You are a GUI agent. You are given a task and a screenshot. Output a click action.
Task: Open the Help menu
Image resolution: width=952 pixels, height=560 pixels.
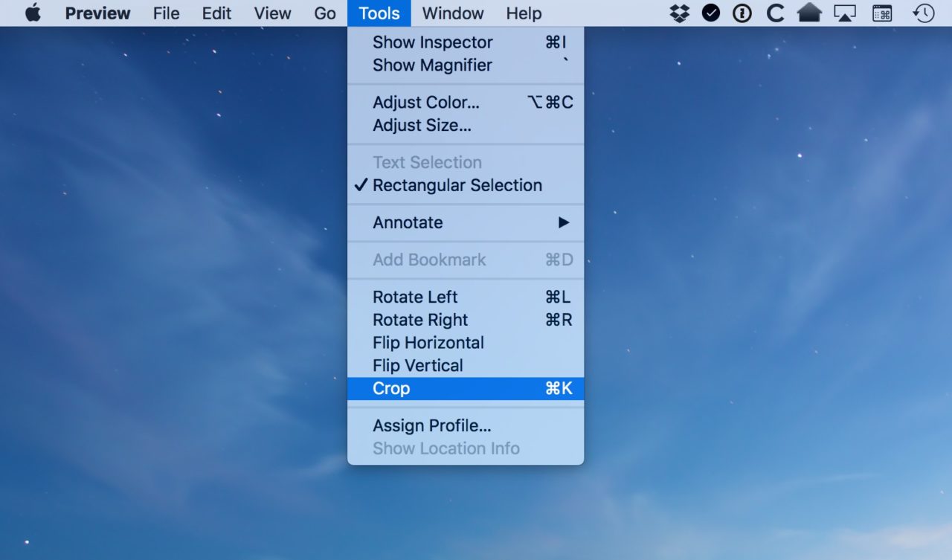(524, 13)
